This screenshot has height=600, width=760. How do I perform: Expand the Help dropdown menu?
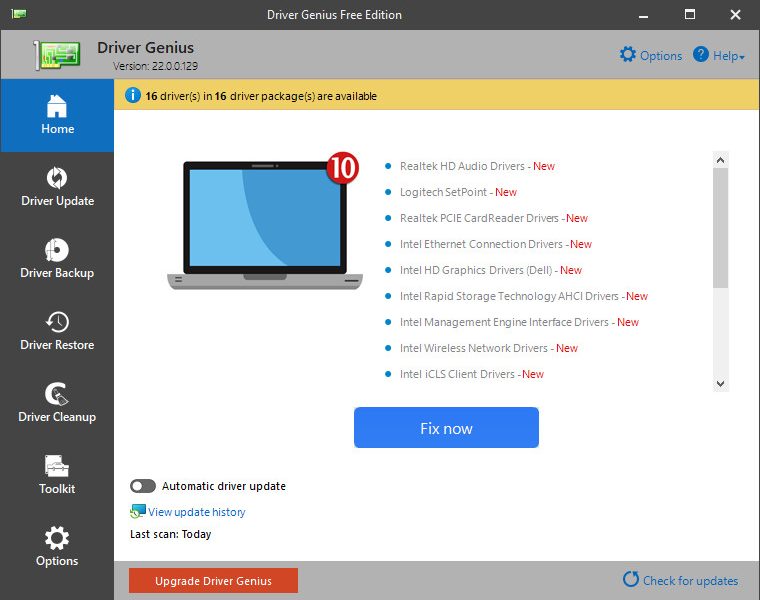point(719,56)
